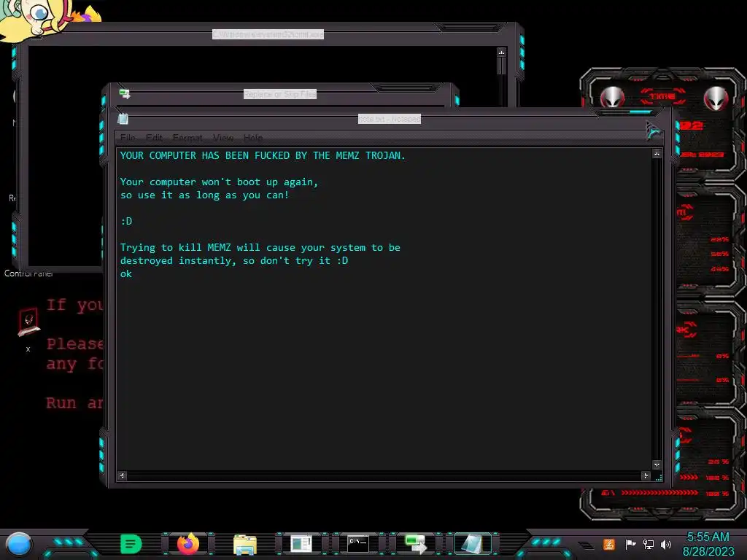Screen dimensions: 747x560
Task: Open the View menu in Notepad
Action: [223, 138]
